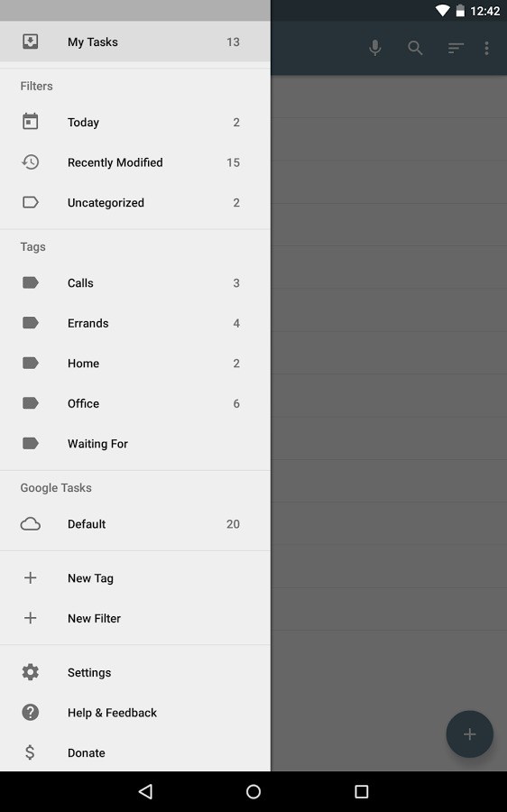Open the Office tag list
Screen dimensions: 507x812
coord(135,403)
